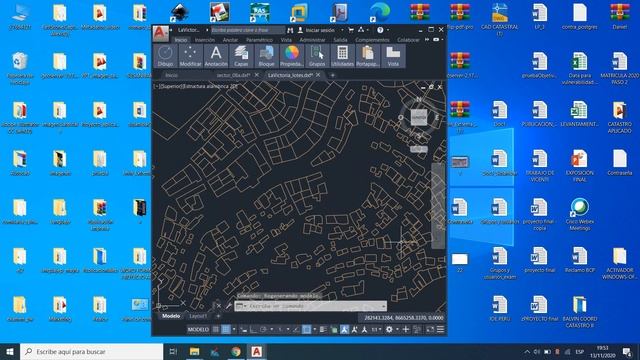Open the Grupos panel
This screenshot has width=640, height=360.
[317, 56]
